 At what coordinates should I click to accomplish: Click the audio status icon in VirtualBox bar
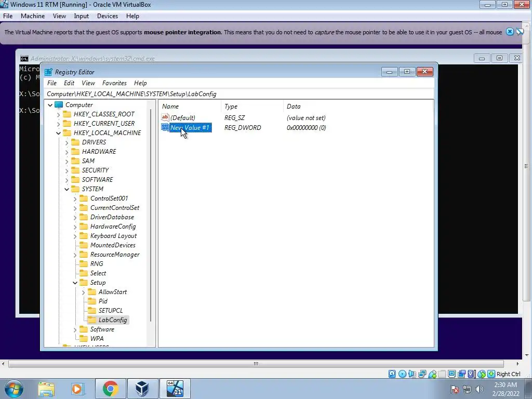coord(412,374)
